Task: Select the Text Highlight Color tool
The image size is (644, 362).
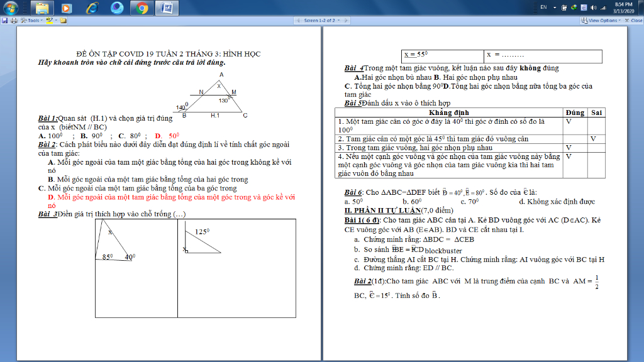Action: (50, 20)
